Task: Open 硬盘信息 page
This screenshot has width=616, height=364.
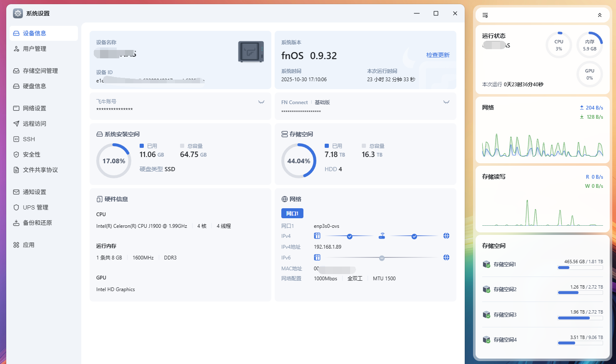Action: [35, 86]
